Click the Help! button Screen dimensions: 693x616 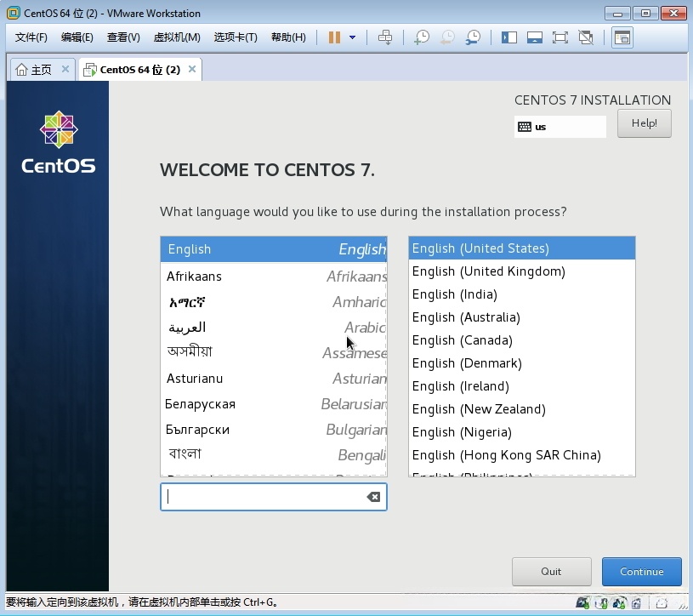644,123
